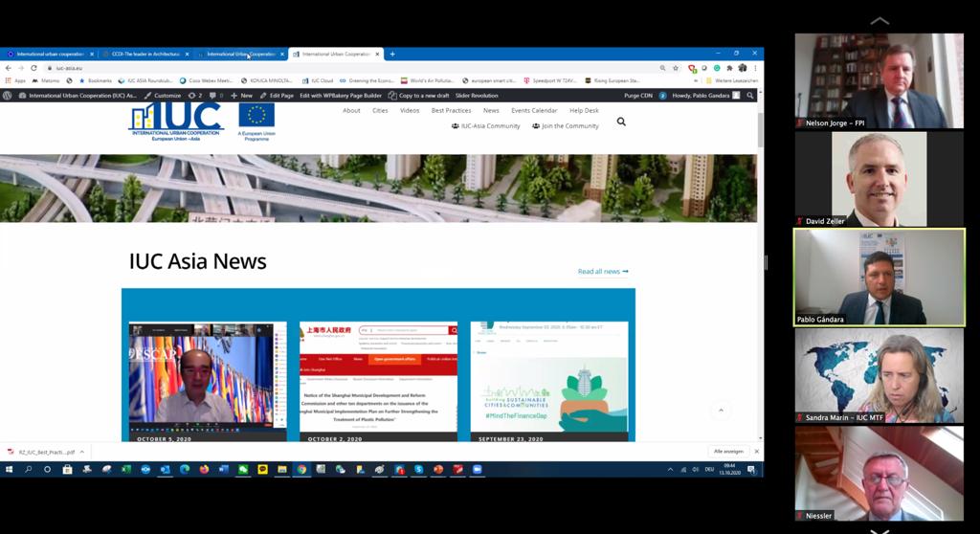Screen dimensions: 980x534
Task: Open new browser tab with plus icon
Action: (392, 54)
